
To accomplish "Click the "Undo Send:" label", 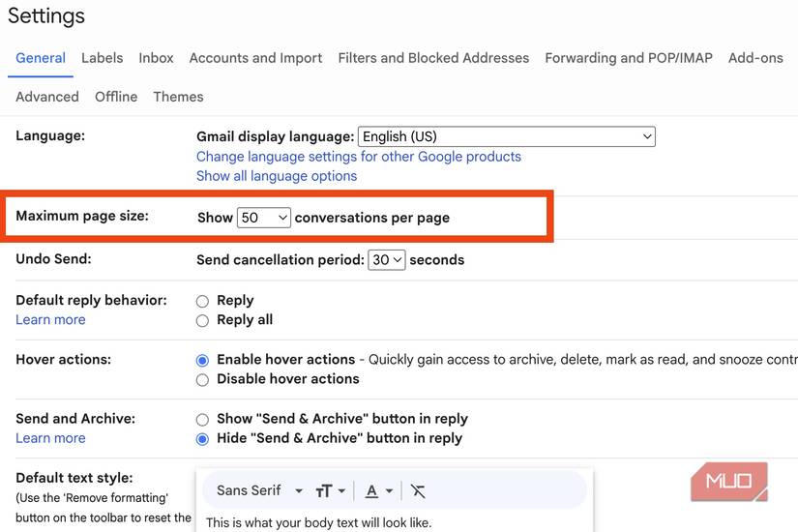I will [x=53, y=258].
